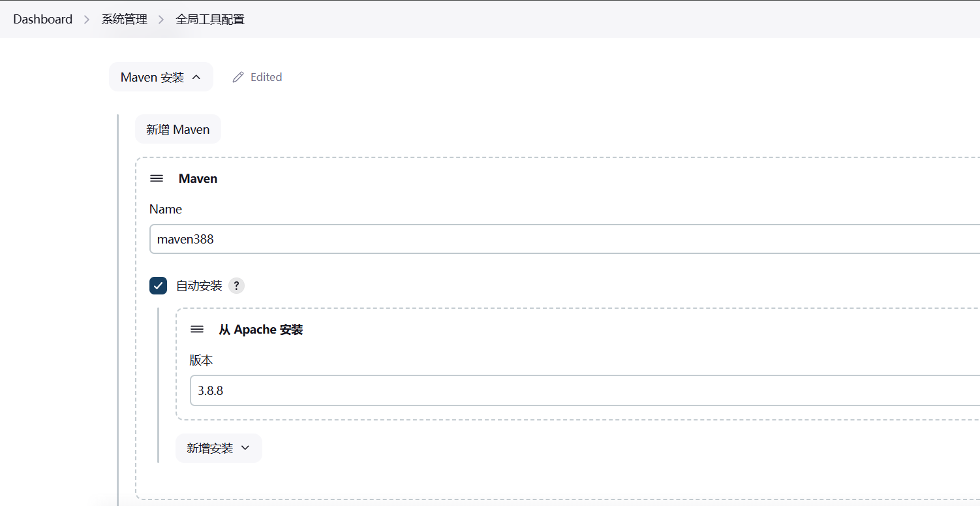980x506 pixels.
Task: Uncheck the 自动安装 checkbox
Action: pyautogui.click(x=158, y=286)
